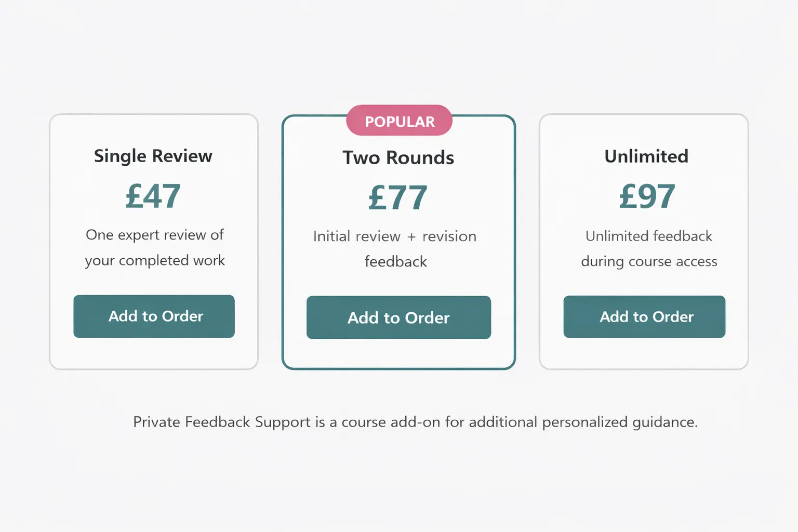Click the pink POPULAR badge

400,121
